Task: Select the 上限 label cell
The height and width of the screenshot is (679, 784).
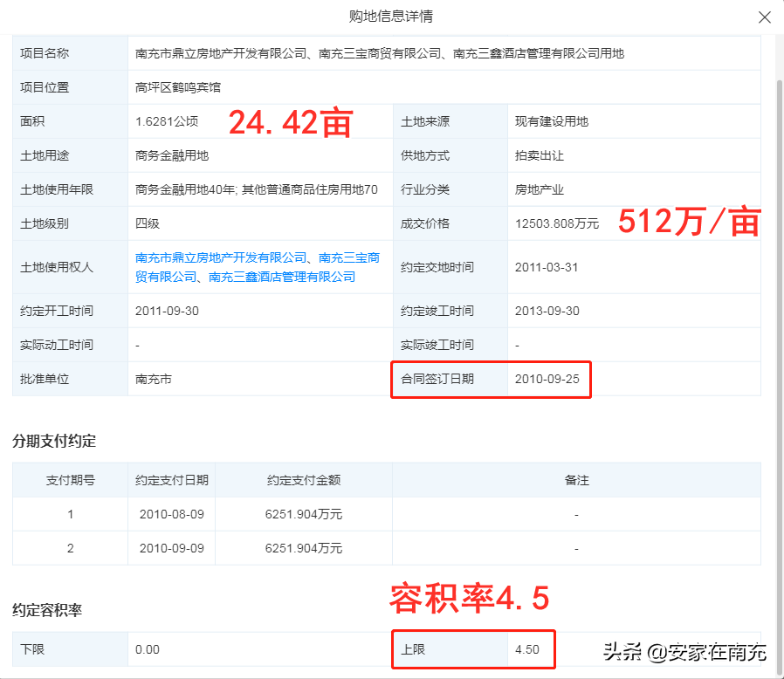Action: pos(450,649)
